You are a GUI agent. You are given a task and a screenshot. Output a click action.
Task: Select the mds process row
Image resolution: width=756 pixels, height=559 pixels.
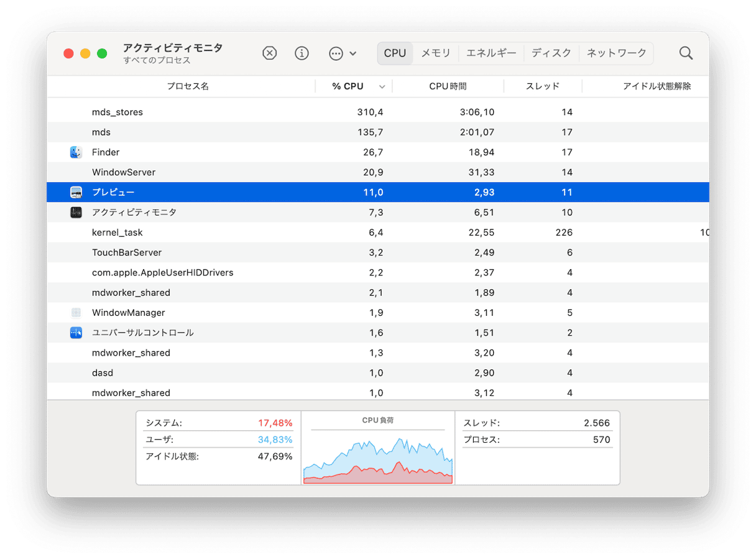[x=378, y=132]
